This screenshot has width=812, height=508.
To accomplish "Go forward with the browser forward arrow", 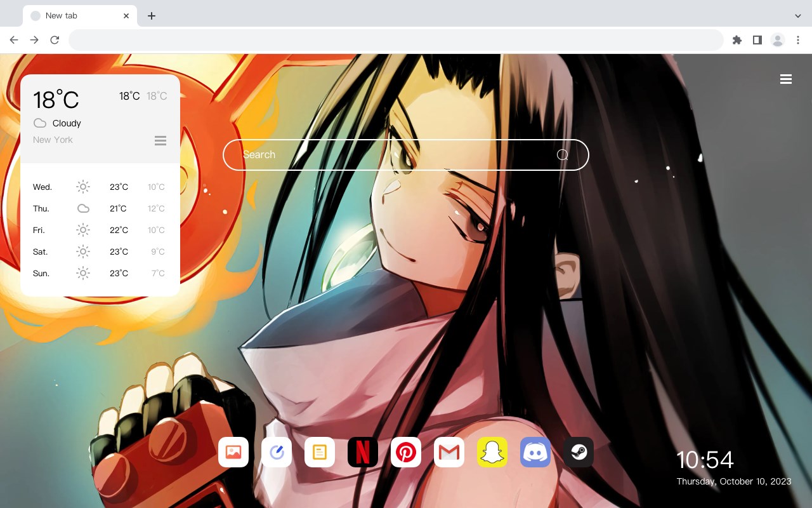I will coord(34,40).
